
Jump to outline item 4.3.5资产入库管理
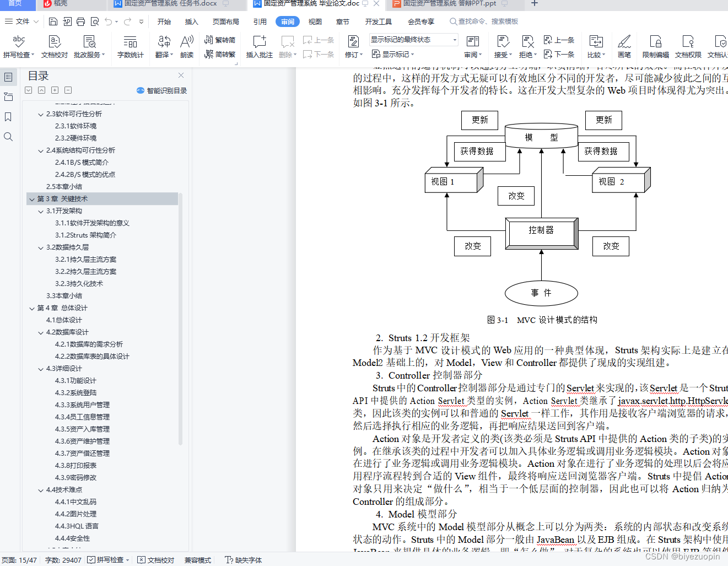click(x=82, y=429)
